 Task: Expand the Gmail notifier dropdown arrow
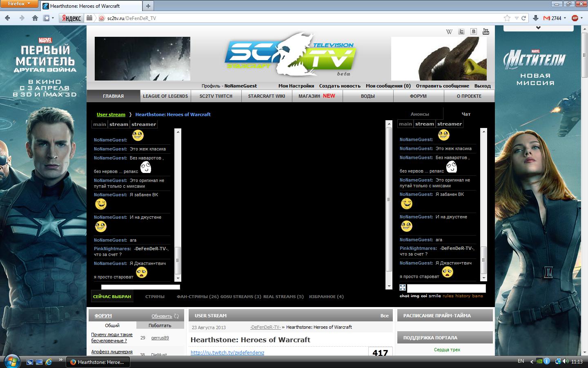click(x=565, y=18)
